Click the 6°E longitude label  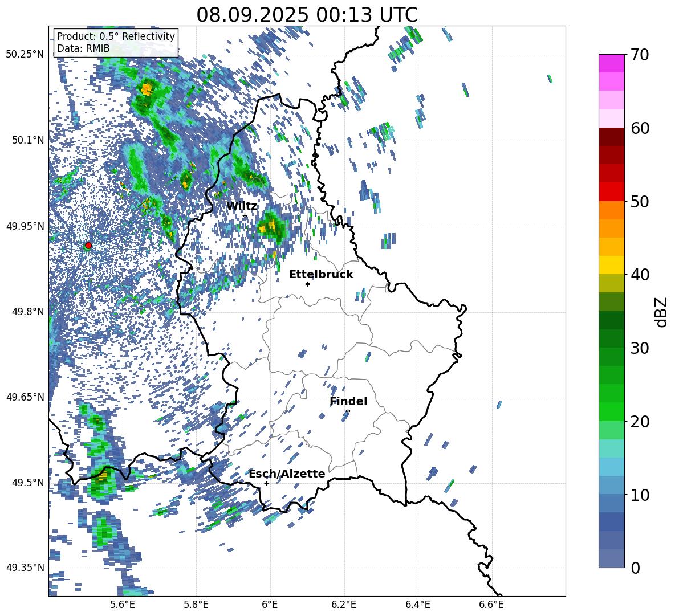[x=270, y=605]
